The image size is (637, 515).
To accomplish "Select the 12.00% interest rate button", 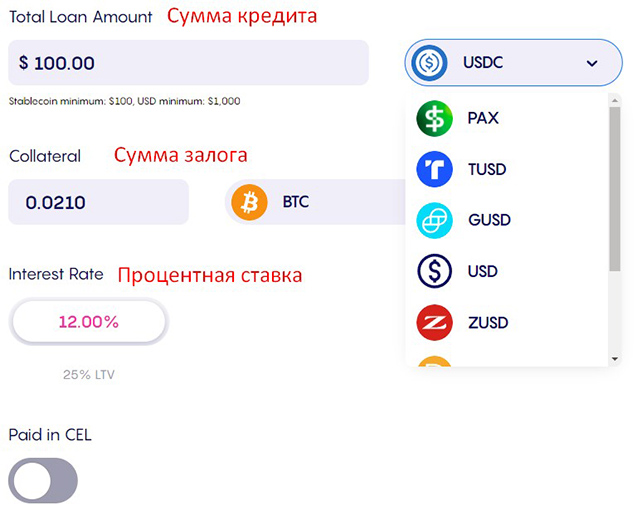I will pos(88,322).
